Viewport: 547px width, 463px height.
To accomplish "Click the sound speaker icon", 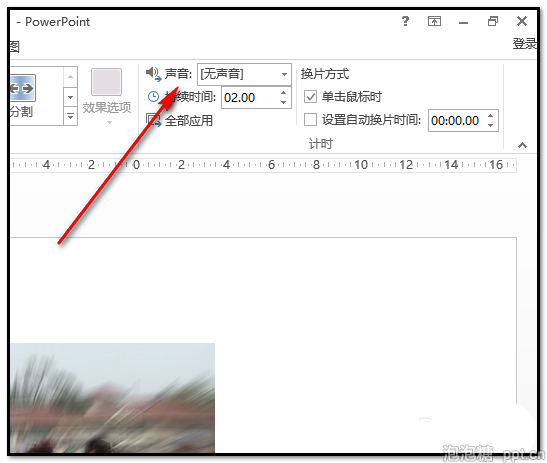I will (x=152, y=74).
